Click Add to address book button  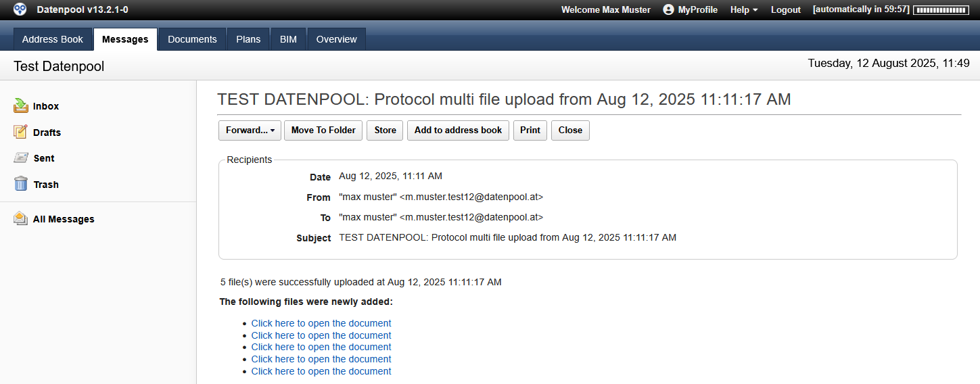coord(458,130)
